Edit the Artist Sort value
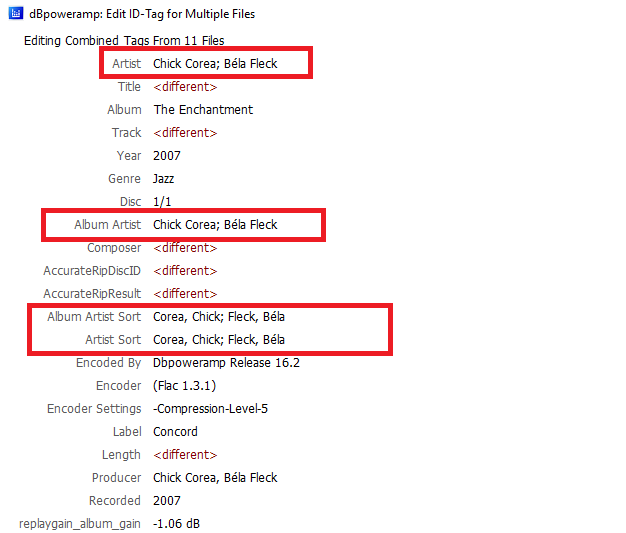626x533 pixels. click(x=219, y=340)
